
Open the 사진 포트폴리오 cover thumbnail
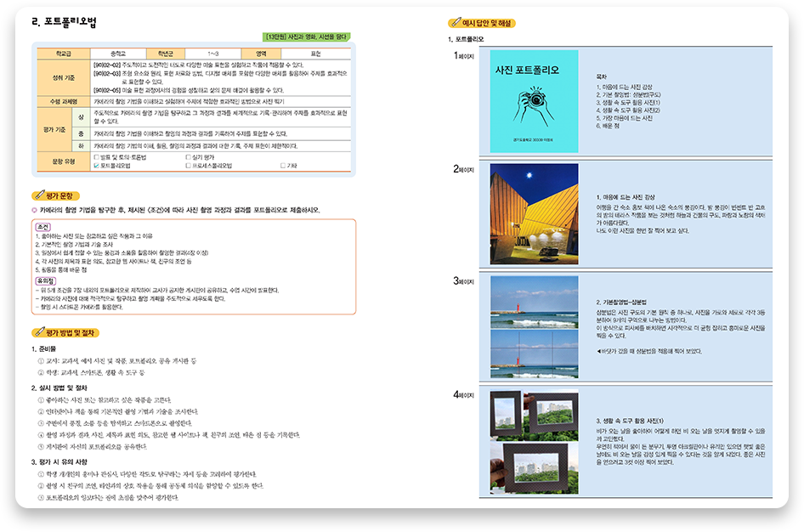534,101
